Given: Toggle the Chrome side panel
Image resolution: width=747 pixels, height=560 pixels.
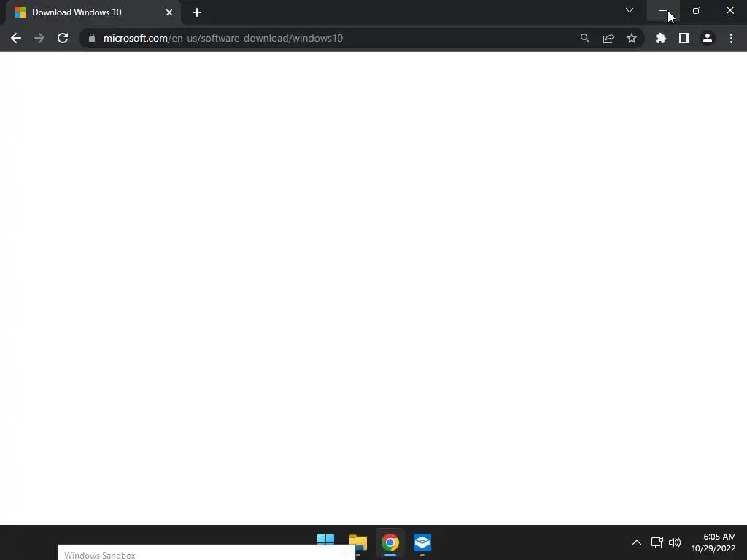Looking at the screenshot, I should pyautogui.click(x=684, y=38).
